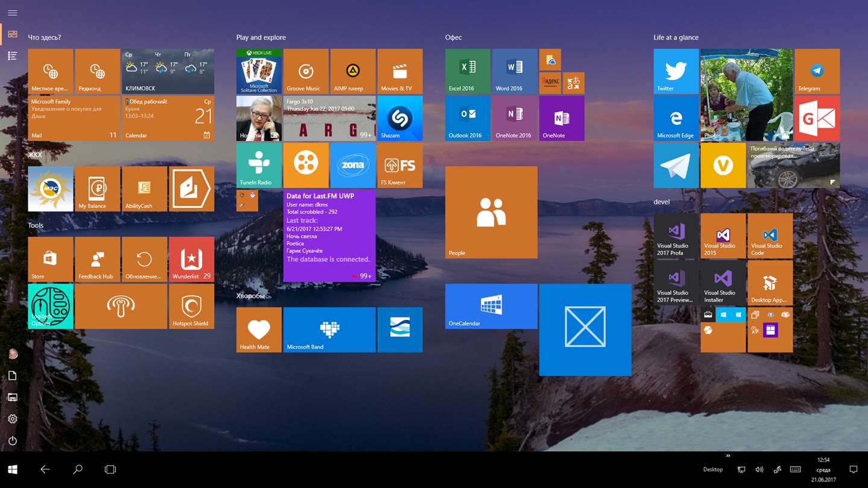Viewport: 868px width, 488px height.
Task: Open Wunderlist tile
Action: [191, 259]
